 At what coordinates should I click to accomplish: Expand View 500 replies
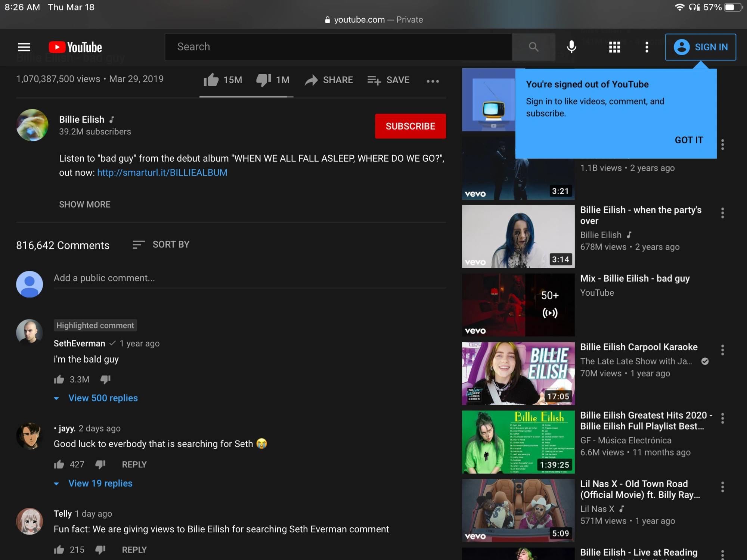pos(103,398)
